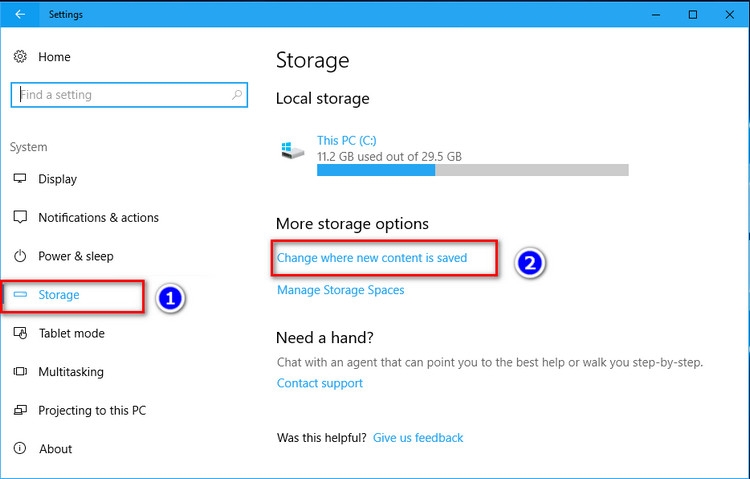Screen dimensions: 750x479
Task: Click the Power & sleep icon
Action: (20, 256)
